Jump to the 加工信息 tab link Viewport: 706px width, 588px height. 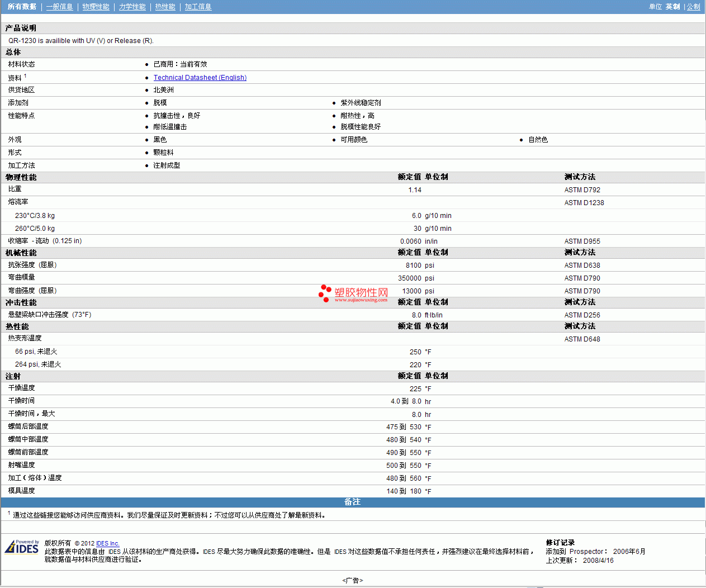(198, 7)
